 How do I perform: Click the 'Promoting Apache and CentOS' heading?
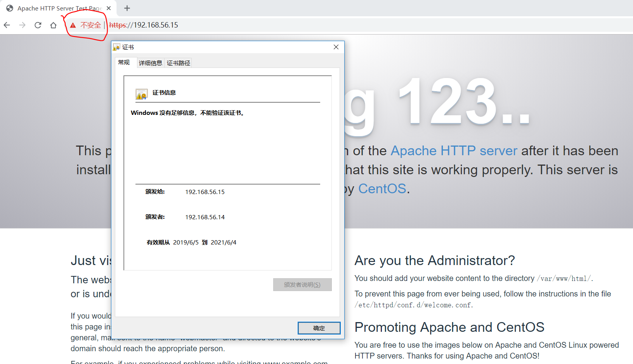(449, 327)
